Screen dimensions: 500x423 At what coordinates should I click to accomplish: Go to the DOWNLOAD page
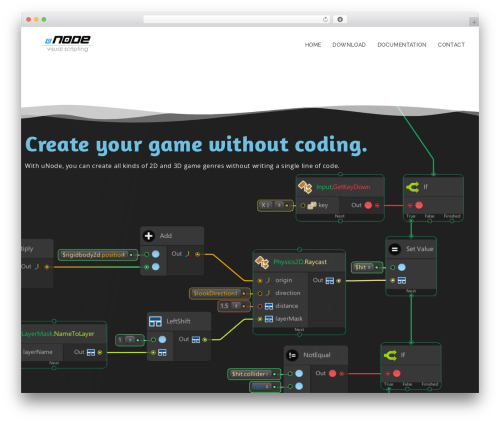tap(349, 45)
